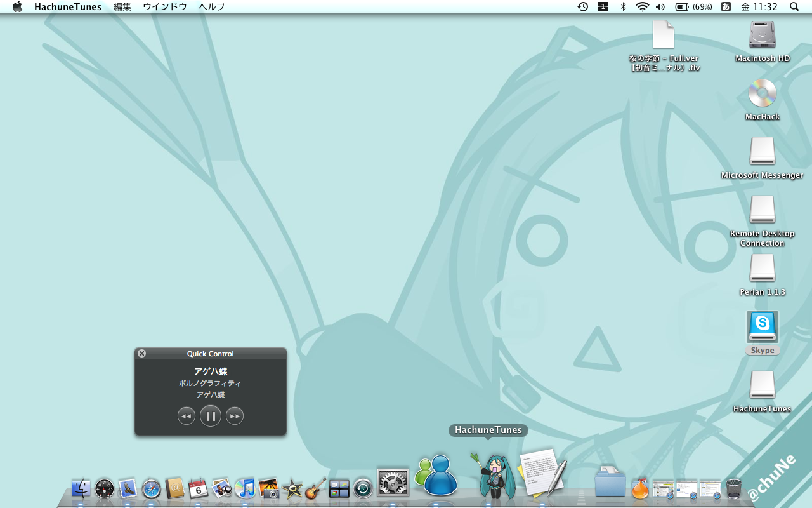Launch Safari from the Dock
Viewport: 812px width, 508px height.
coord(151,488)
